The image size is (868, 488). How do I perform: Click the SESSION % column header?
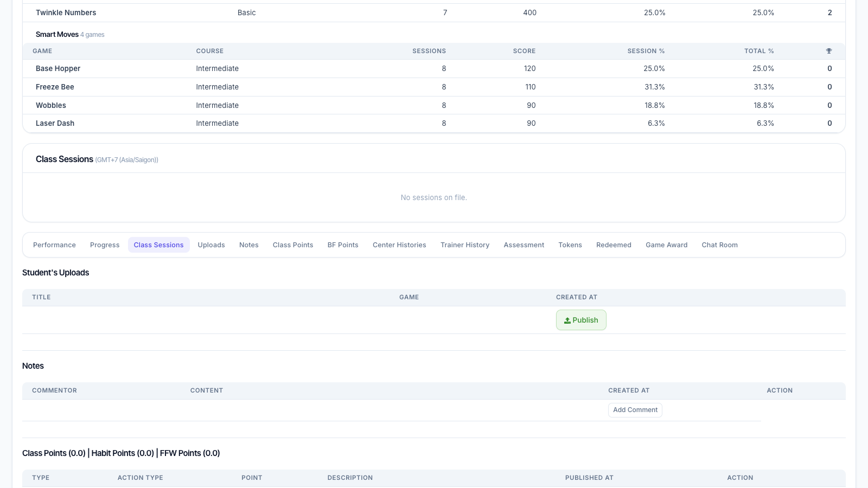[x=646, y=51]
